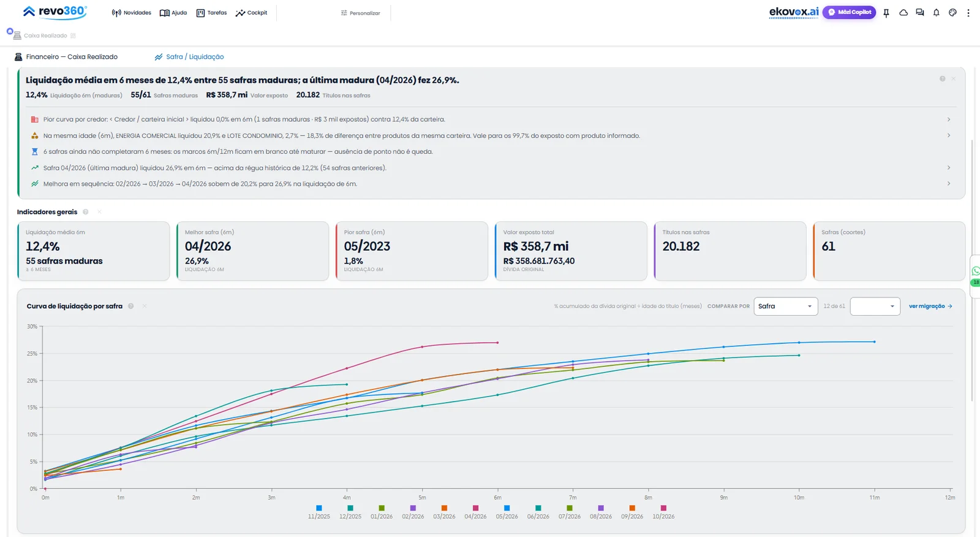The height and width of the screenshot is (537, 980).
Task: Click the cloud icon in header
Action: pyautogui.click(x=903, y=13)
